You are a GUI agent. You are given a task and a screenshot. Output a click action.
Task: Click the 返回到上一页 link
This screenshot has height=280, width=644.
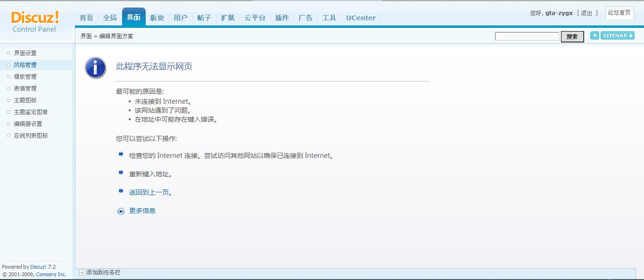pyautogui.click(x=151, y=192)
